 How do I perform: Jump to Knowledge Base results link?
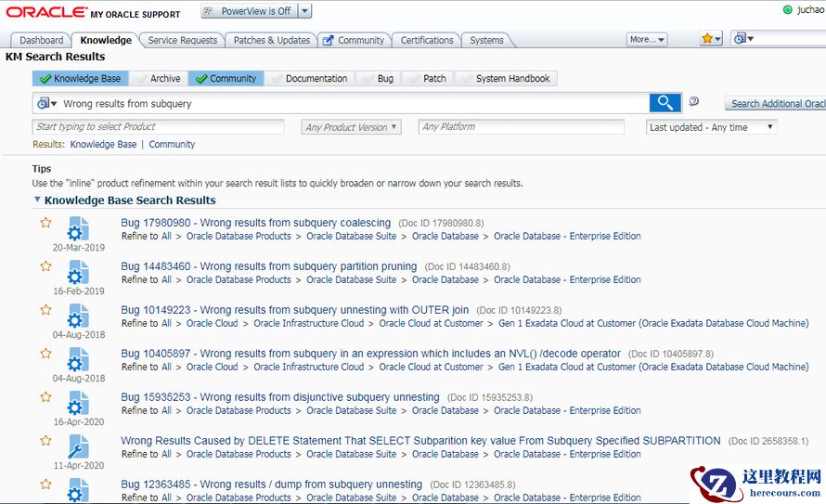103,144
